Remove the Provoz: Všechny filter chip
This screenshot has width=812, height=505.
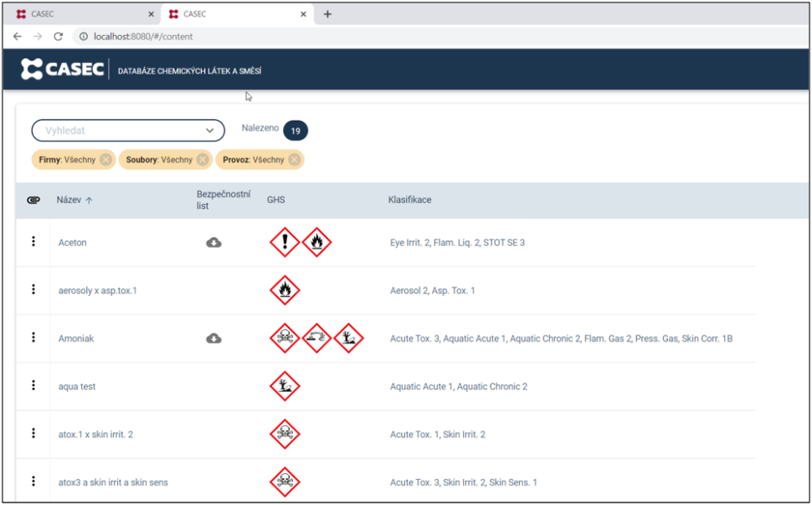(x=295, y=160)
